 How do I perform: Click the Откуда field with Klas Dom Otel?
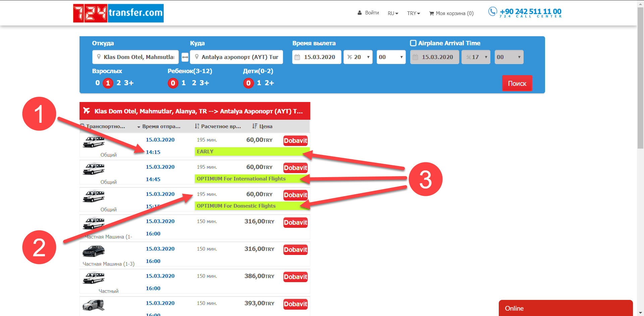coord(136,57)
